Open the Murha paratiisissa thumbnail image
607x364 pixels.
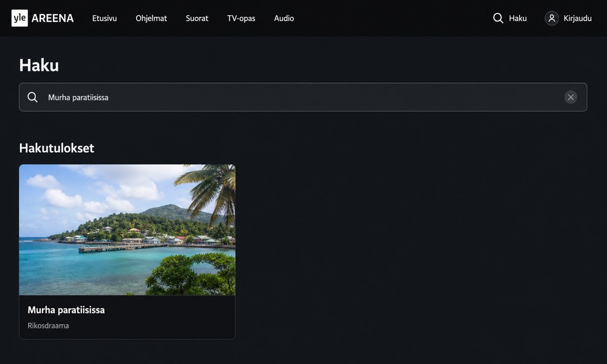click(x=127, y=230)
